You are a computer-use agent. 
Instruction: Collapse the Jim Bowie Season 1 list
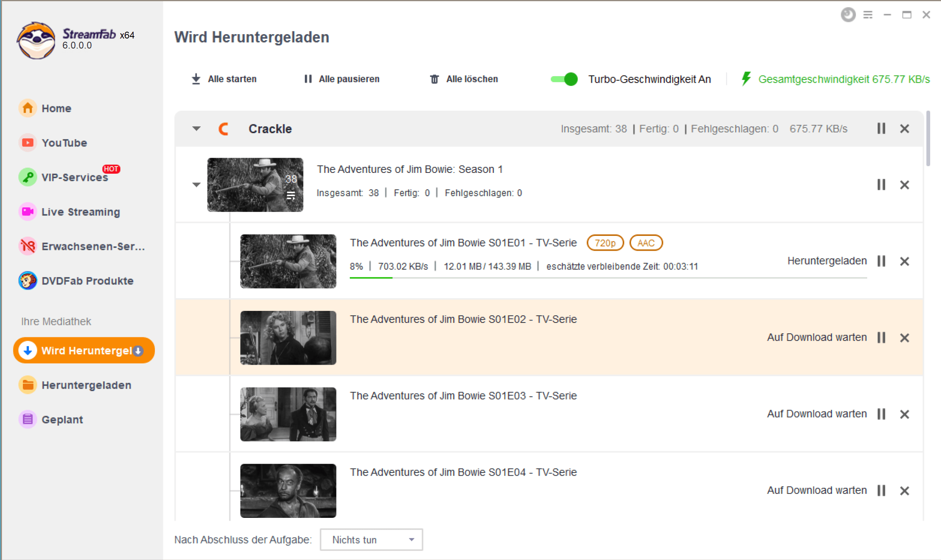(x=196, y=185)
